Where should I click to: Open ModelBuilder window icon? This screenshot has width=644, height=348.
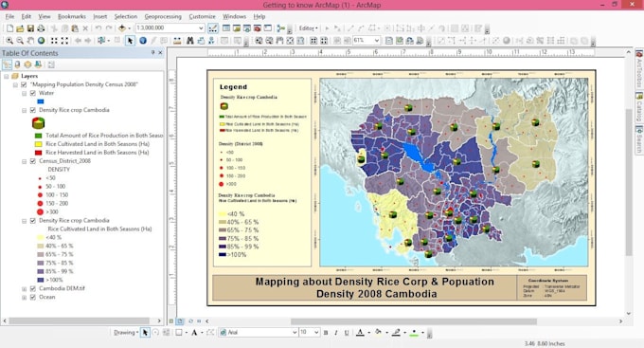(281, 28)
